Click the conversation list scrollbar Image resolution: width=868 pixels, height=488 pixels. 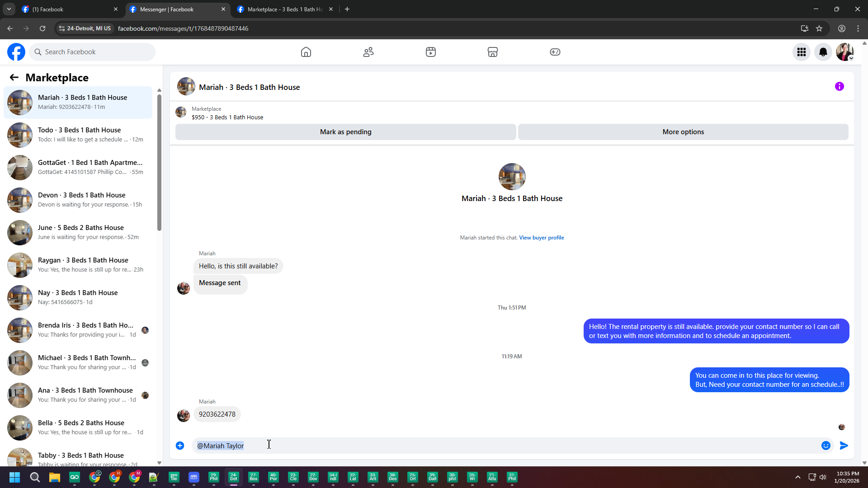(x=159, y=163)
